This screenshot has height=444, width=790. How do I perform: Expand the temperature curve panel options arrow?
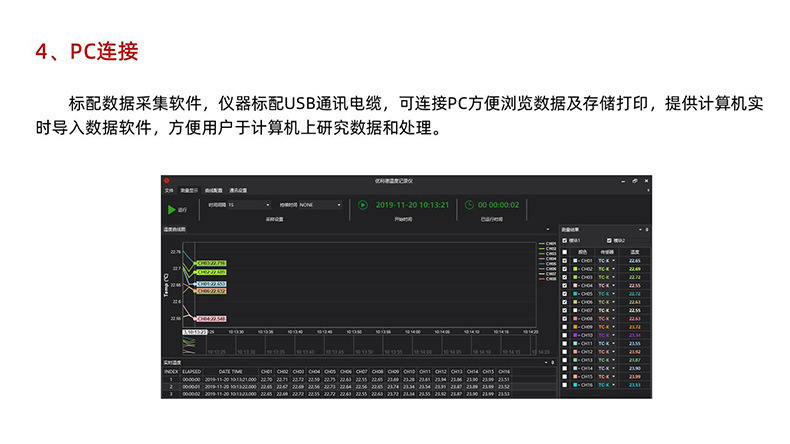pyautogui.click(x=548, y=230)
